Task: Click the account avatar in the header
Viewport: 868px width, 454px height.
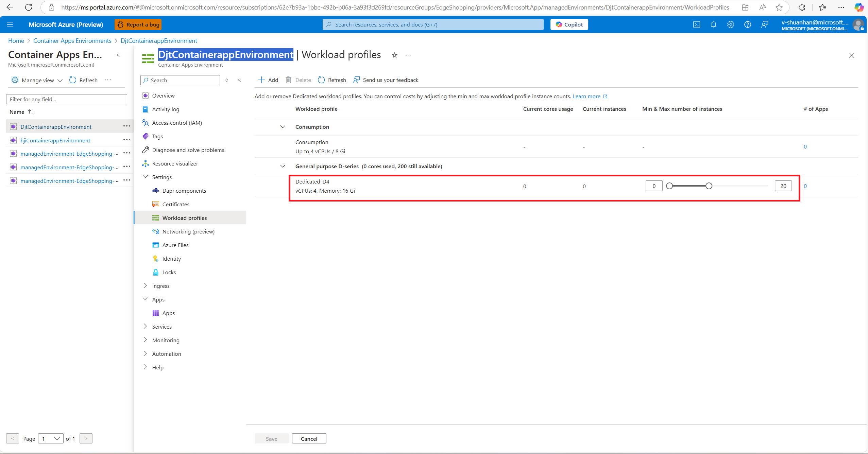Action: pos(858,25)
